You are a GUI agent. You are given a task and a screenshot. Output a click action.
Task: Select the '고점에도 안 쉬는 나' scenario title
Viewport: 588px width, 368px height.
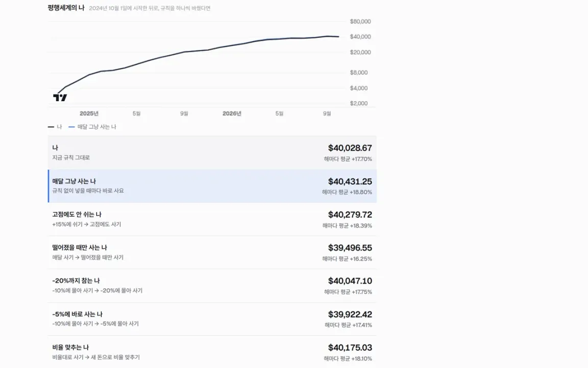77,215
